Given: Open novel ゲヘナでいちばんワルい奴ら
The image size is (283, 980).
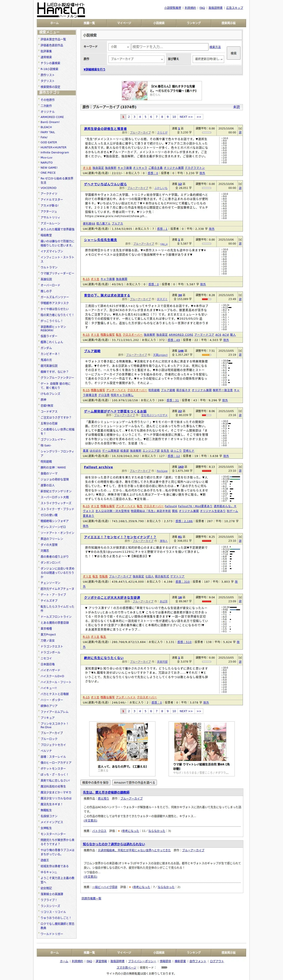Looking at the screenshot, I should pyautogui.click(x=105, y=184).
